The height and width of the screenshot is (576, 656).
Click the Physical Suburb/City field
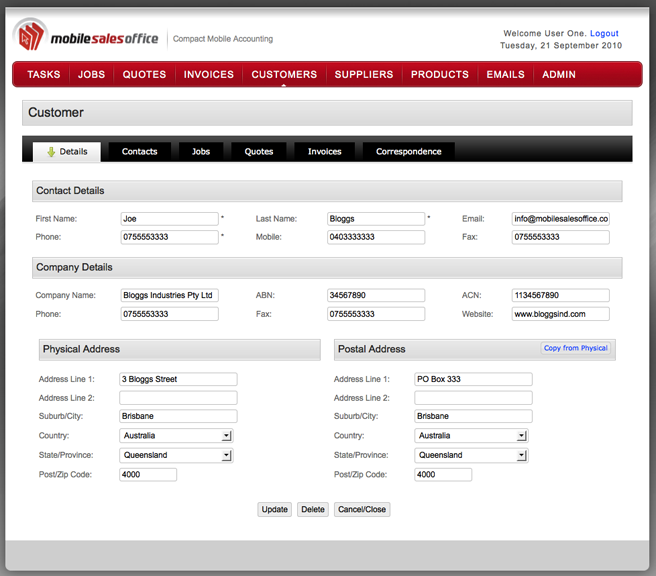(x=178, y=416)
